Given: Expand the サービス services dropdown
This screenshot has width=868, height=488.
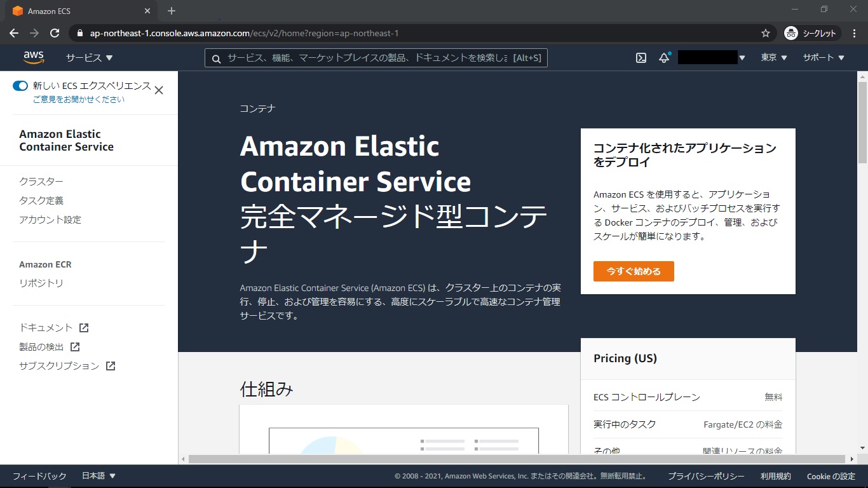Looking at the screenshot, I should (x=89, y=58).
